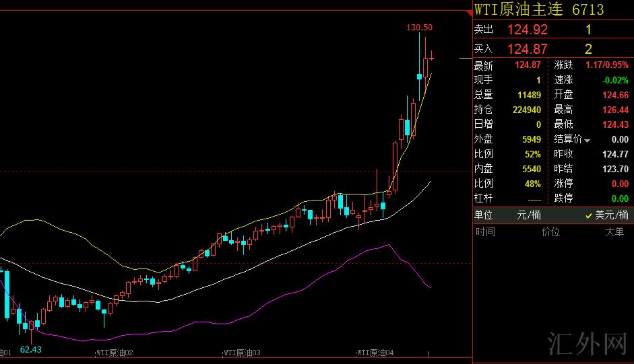Click the 总量 value 11489
The width and height of the screenshot is (634, 364).
coord(530,95)
